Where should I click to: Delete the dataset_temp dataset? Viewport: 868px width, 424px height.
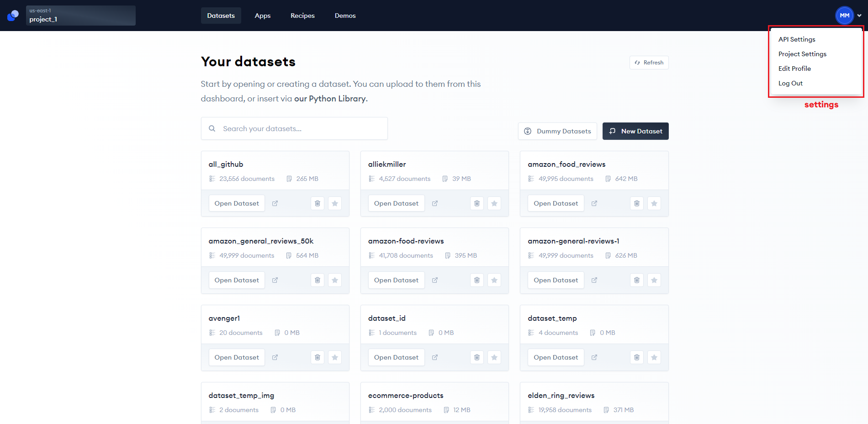(637, 357)
